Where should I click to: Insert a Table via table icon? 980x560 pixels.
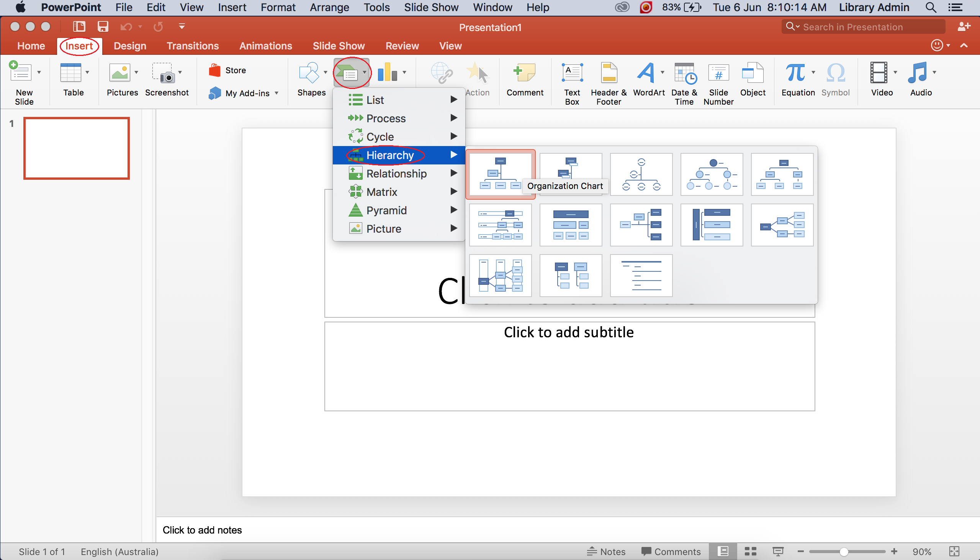point(71,72)
